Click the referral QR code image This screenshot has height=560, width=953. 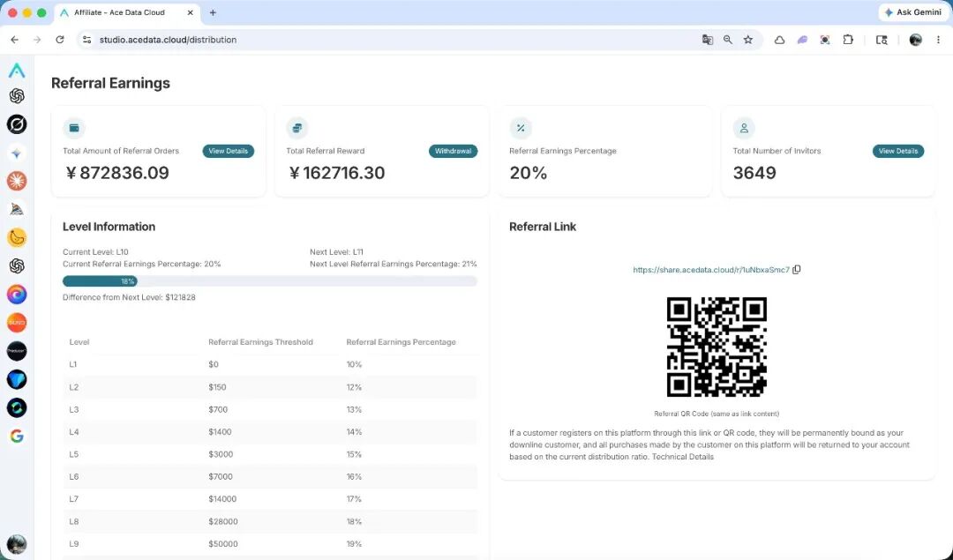pyautogui.click(x=717, y=347)
